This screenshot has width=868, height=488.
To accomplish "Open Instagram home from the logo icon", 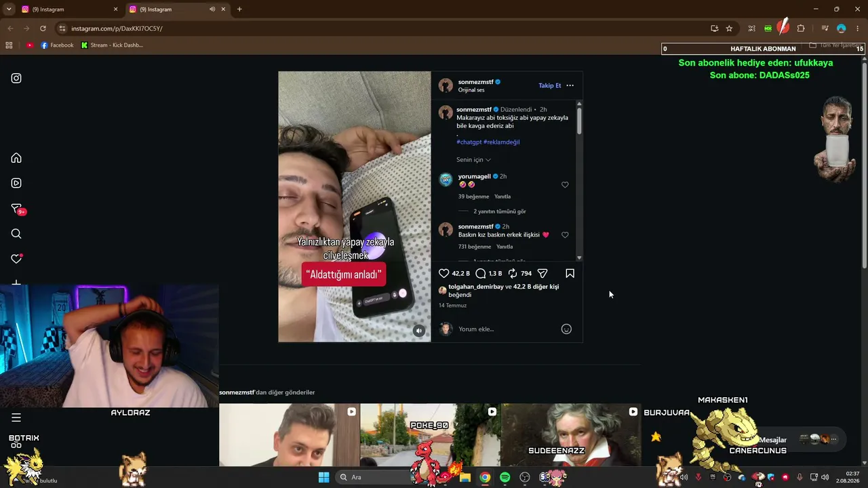I will (x=16, y=78).
